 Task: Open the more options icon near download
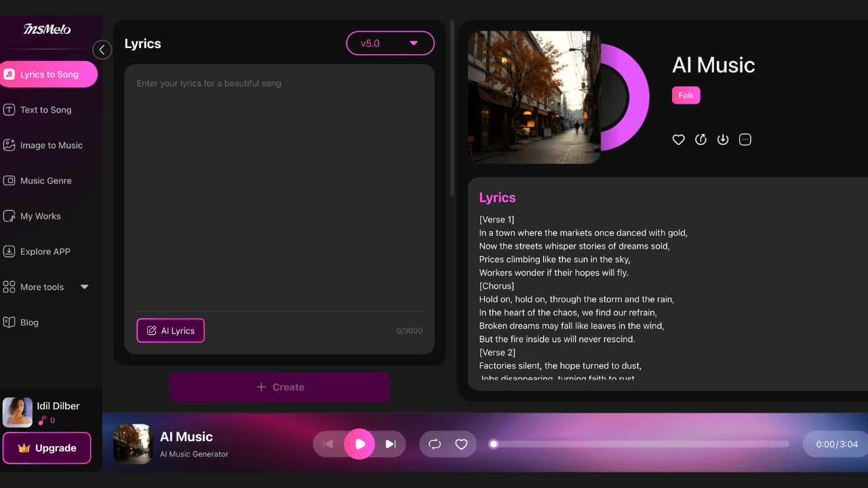coord(745,139)
